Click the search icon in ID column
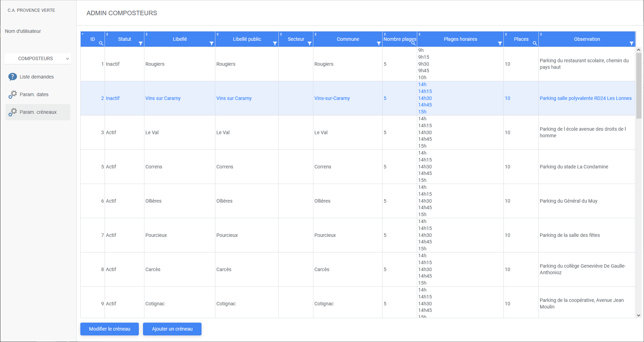 (x=101, y=43)
